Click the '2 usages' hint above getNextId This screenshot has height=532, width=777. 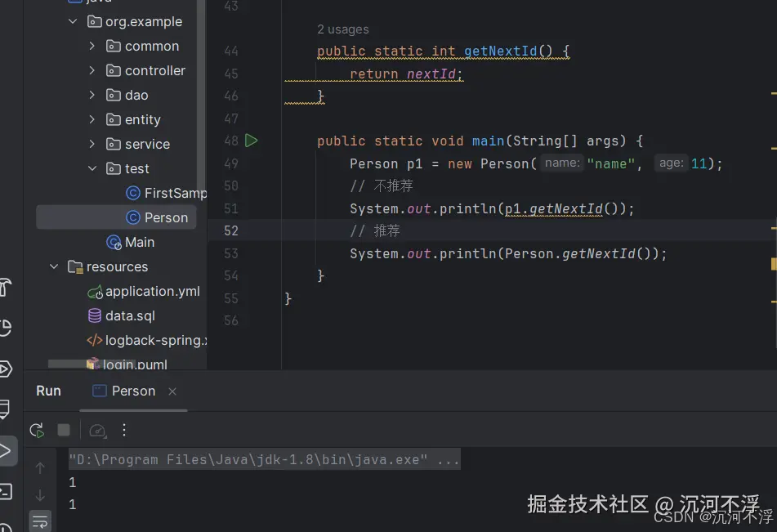[x=342, y=29]
